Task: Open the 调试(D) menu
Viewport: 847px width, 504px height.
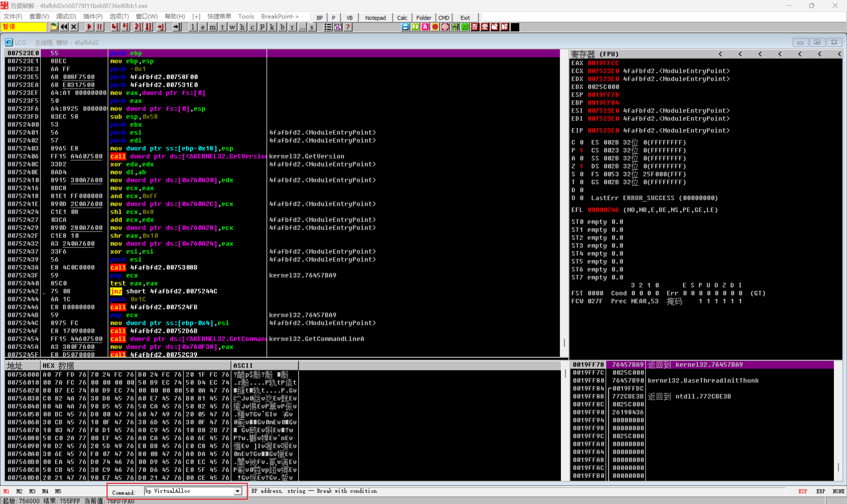Action: [x=66, y=16]
